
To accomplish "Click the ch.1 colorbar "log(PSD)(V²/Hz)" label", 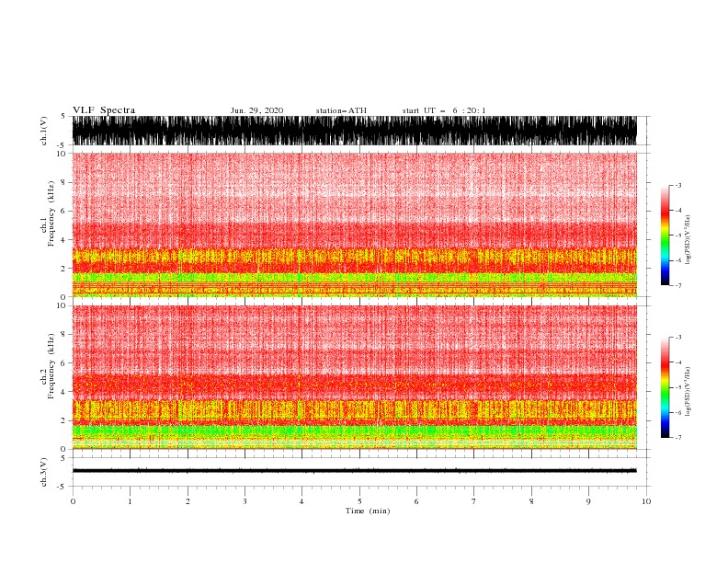I will (x=688, y=240).
